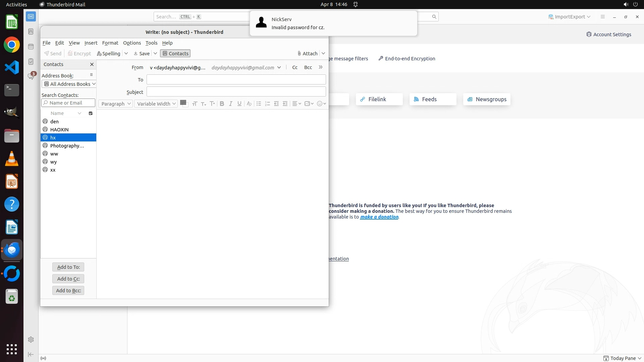This screenshot has width=644, height=362.
Task: Toggle the Contacts sidebar button
Action: tap(175, 54)
